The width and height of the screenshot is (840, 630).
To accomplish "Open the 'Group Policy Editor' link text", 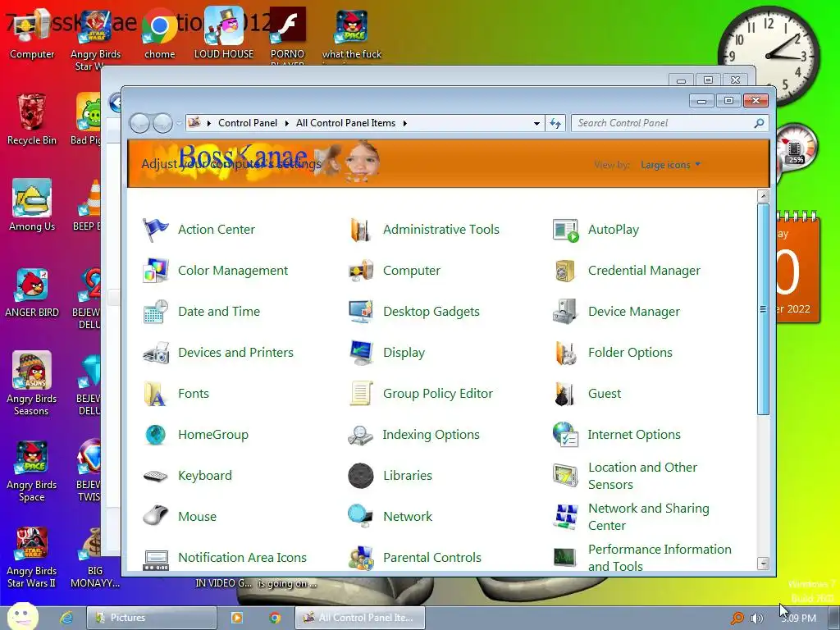I will 438,394.
